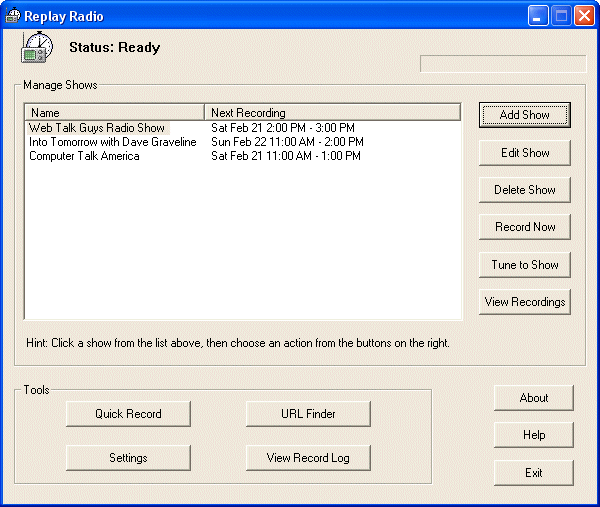Click the Exit button

click(x=534, y=473)
